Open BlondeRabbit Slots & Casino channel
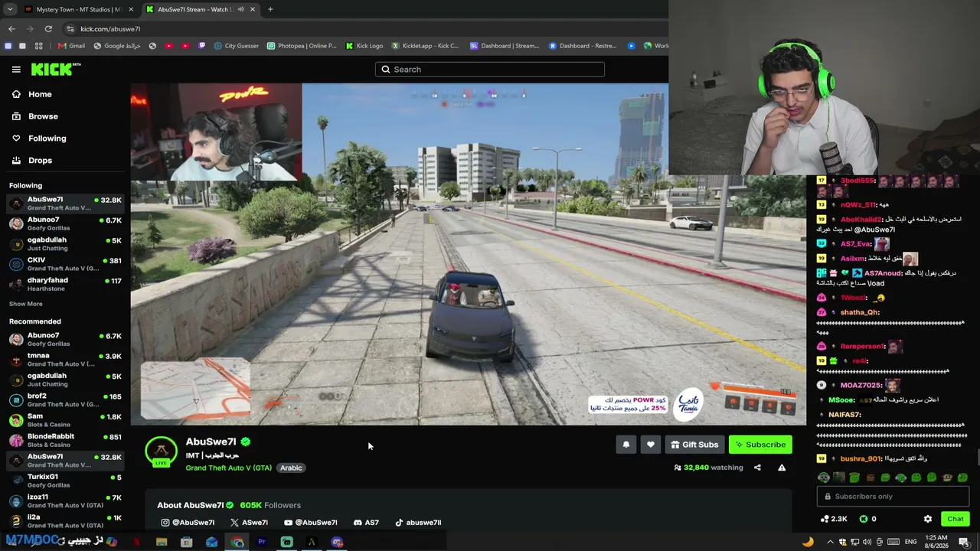Image resolution: width=980 pixels, height=551 pixels. point(65,440)
